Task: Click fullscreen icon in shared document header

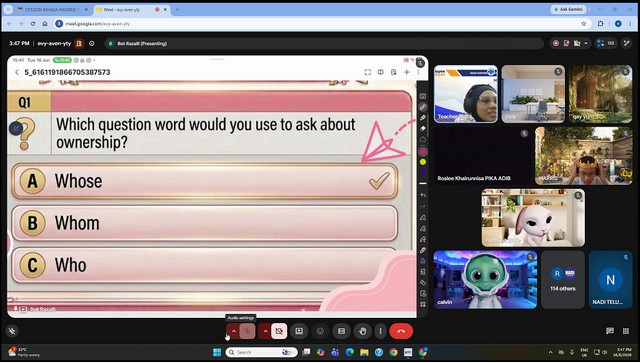Action: (368, 72)
